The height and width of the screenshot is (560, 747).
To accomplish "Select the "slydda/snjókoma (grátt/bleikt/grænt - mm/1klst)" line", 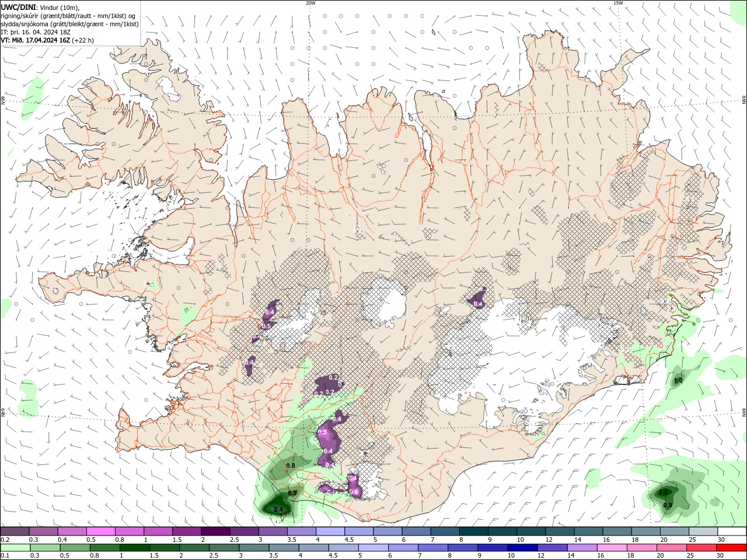I will point(69,24).
